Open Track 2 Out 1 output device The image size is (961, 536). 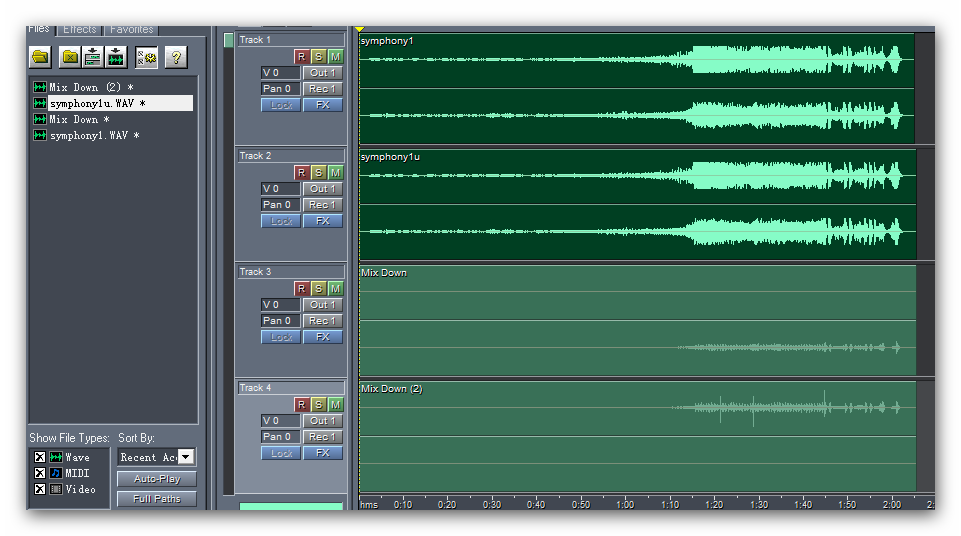click(322, 189)
